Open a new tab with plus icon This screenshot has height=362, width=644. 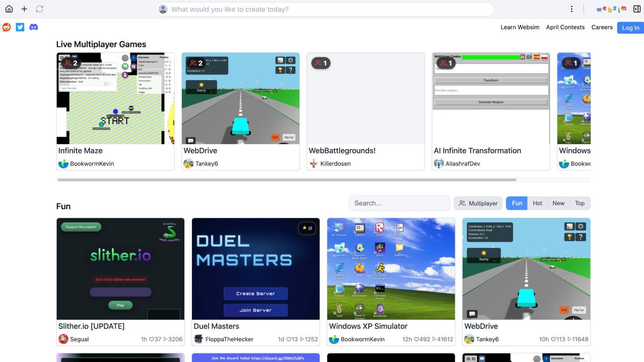[24, 9]
